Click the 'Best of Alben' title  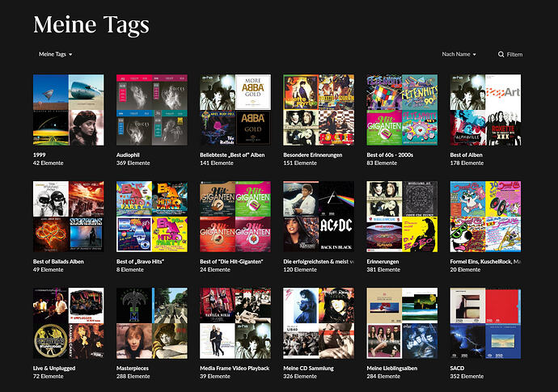pos(466,154)
